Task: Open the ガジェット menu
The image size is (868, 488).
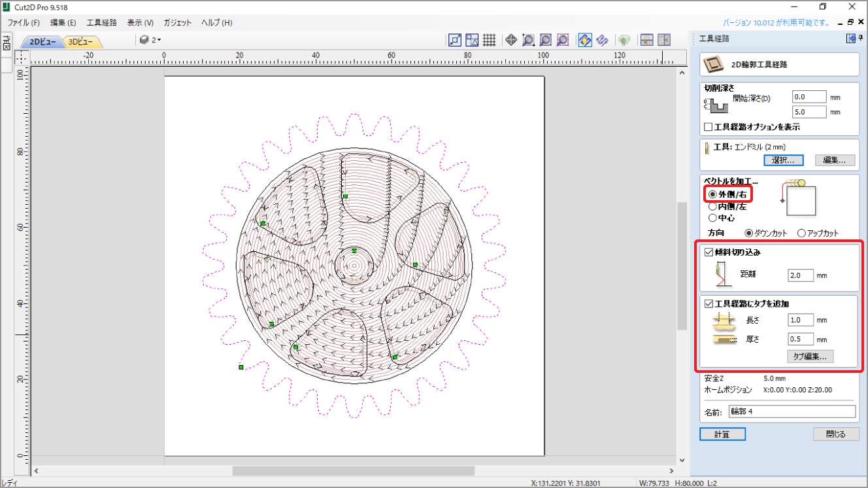Action: [178, 22]
